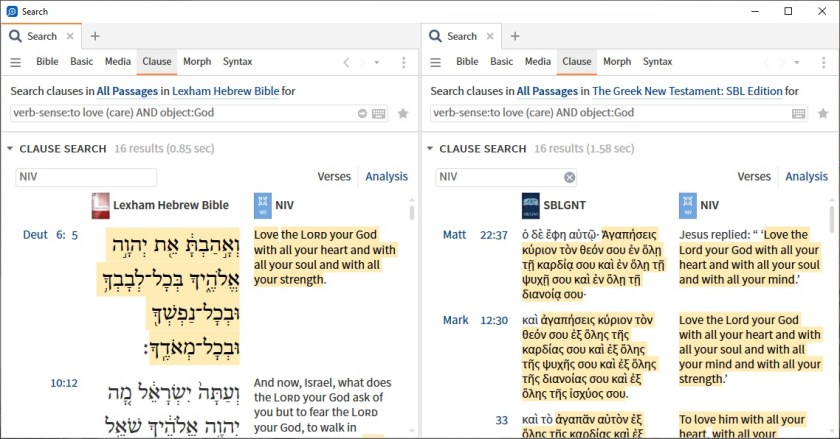Open verse 33 reference in right results
Viewport: 840px width, 439px height.
pyautogui.click(x=501, y=420)
